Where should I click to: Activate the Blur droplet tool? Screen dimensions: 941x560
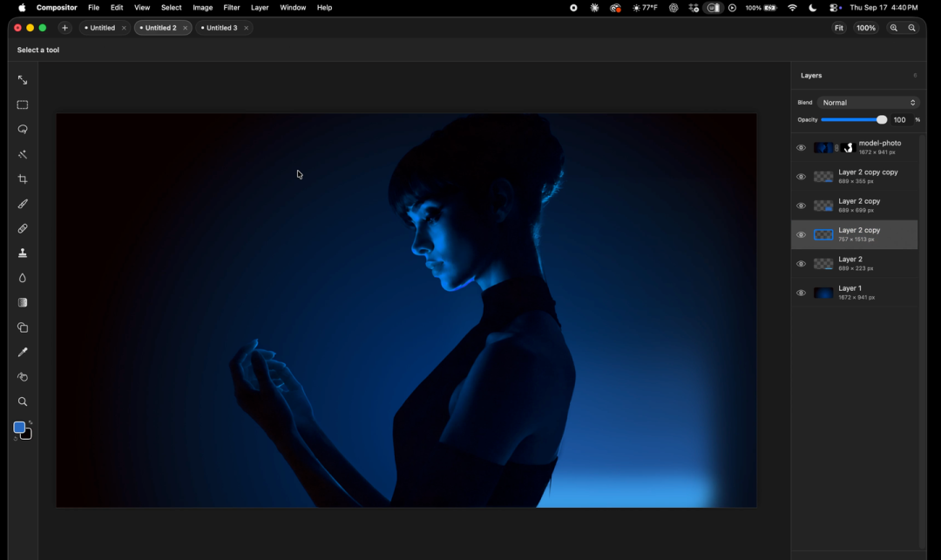(x=22, y=278)
